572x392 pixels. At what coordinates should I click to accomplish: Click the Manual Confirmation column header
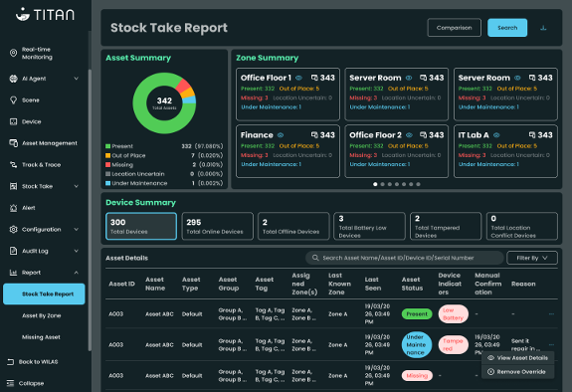pos(488,284)
